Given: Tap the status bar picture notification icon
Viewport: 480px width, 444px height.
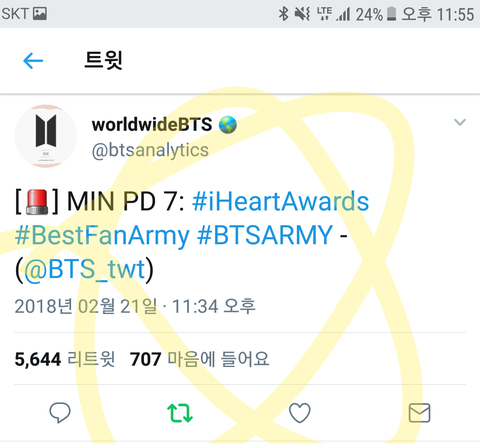Looking at the screenshot, I should pos(40,14).
